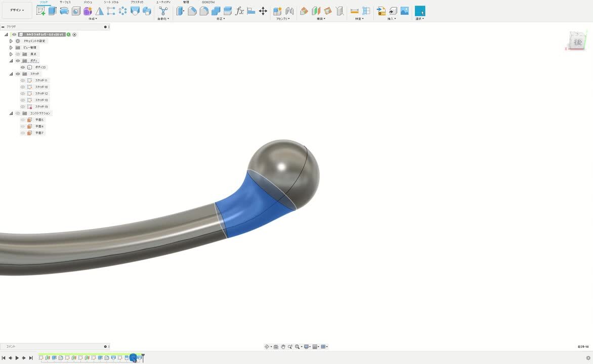Expand the ドキュメントの設定 node

click(x=11, y=41)
